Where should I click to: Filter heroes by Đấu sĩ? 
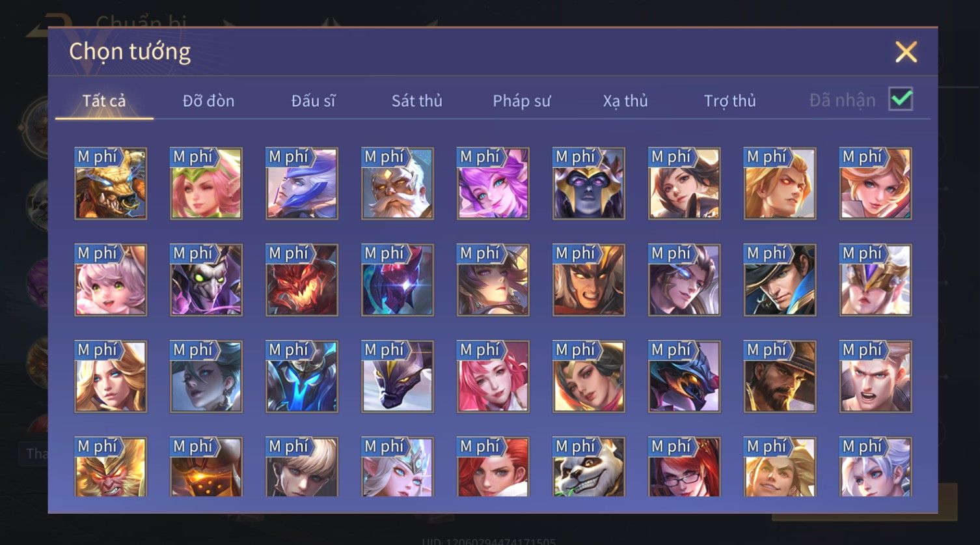tap(313, 101)
